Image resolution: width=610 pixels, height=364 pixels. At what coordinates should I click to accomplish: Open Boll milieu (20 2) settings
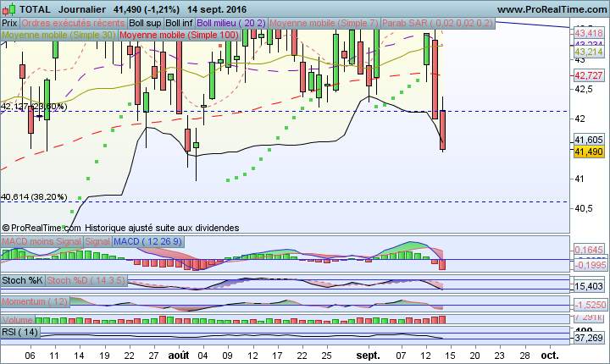click(231, 24)
